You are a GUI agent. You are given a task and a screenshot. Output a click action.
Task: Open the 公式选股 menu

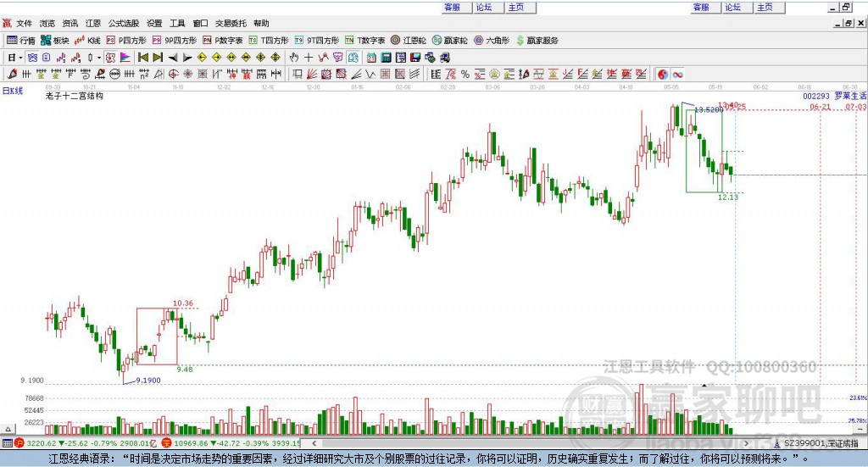[124, 23]
